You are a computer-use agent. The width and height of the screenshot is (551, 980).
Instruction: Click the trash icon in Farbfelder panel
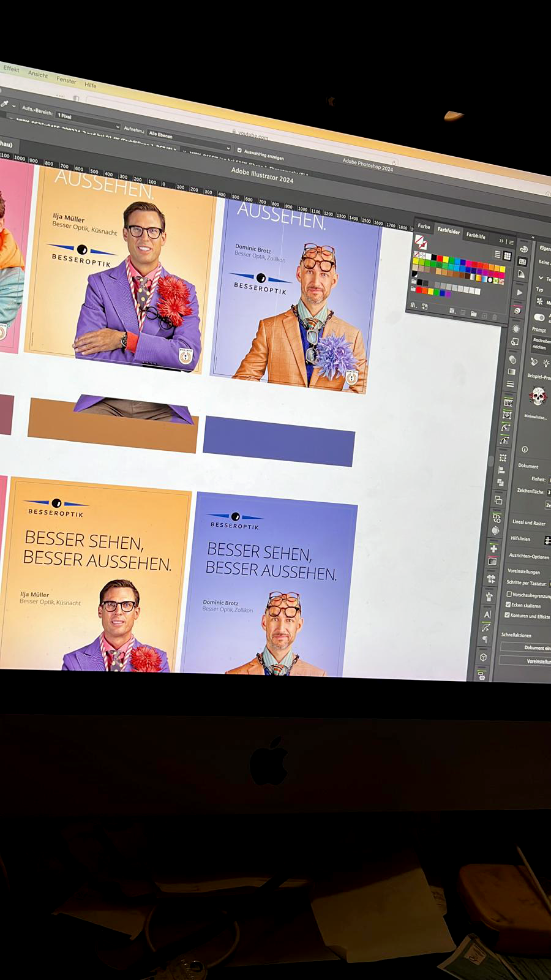tap(494, 317)
